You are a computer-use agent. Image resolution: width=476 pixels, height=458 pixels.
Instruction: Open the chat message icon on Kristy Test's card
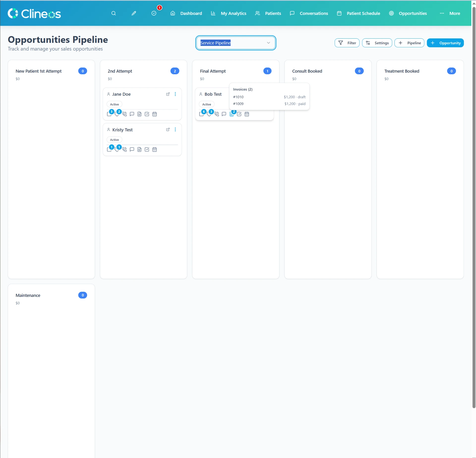(x=132, y=150)
